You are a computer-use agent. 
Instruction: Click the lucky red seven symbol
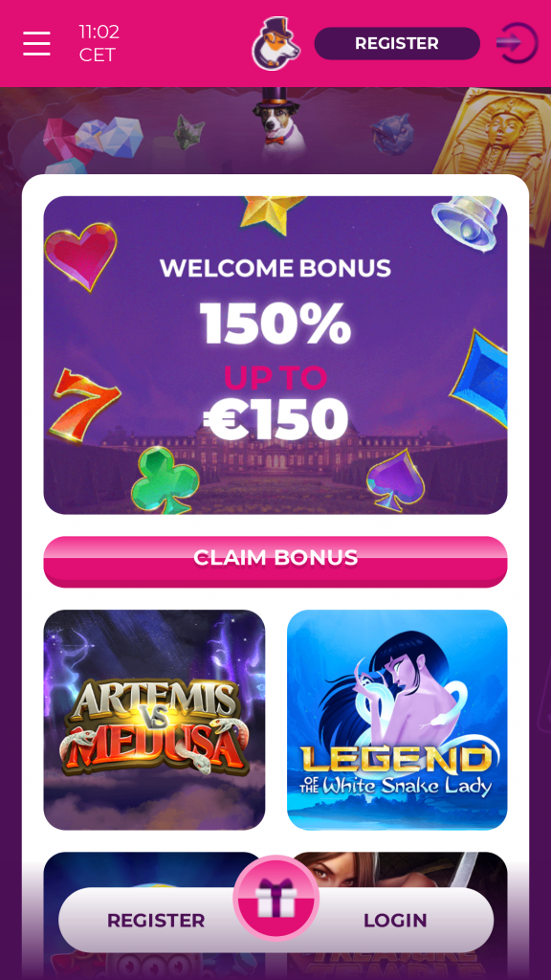84,405
